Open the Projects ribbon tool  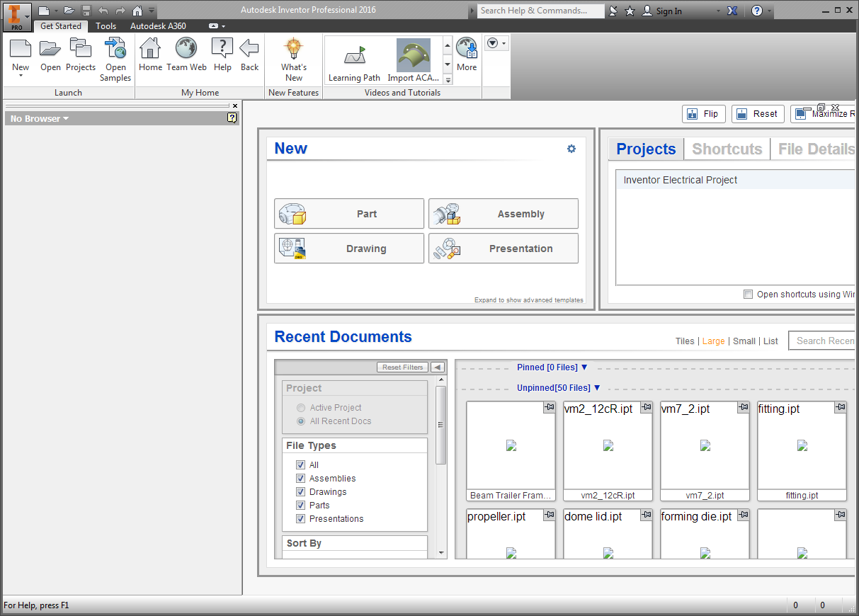click(x=81, y=56)
